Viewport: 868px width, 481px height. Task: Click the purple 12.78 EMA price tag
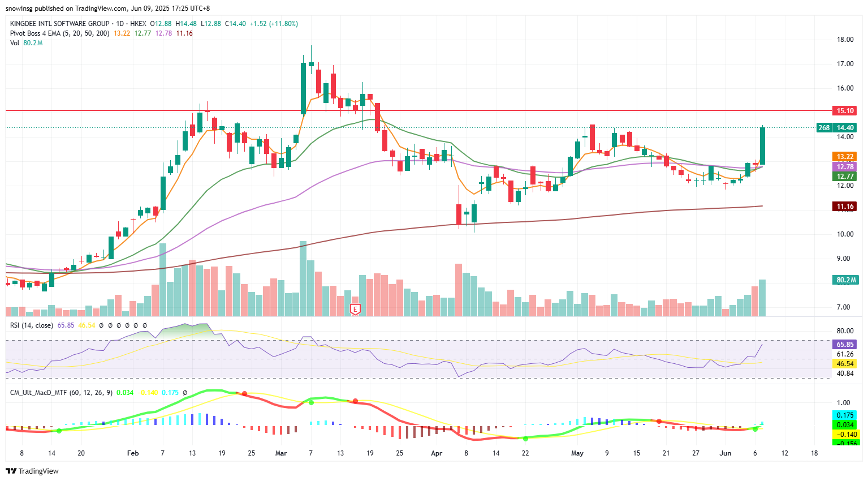coord(845,167)
